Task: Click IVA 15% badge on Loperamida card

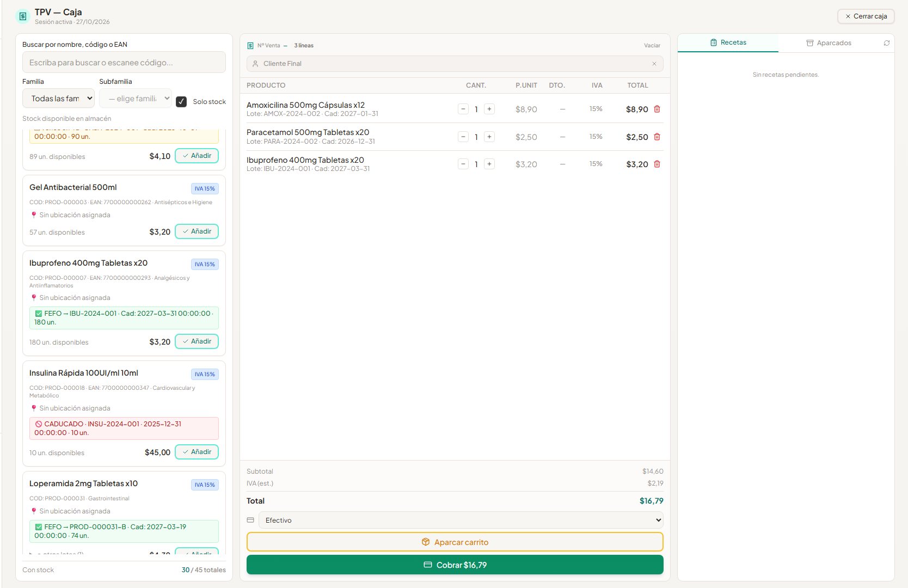Action: [205, 485]
